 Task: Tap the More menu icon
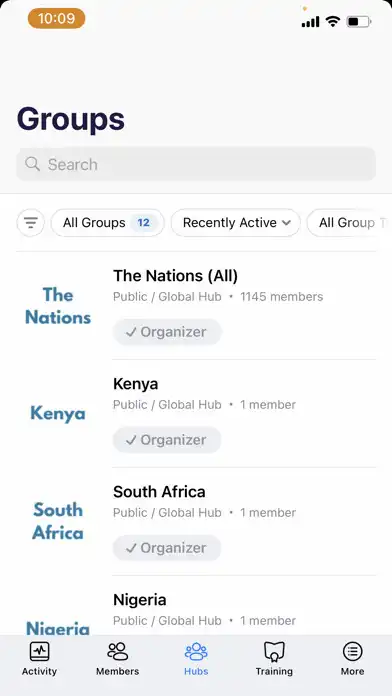(352, 652)
